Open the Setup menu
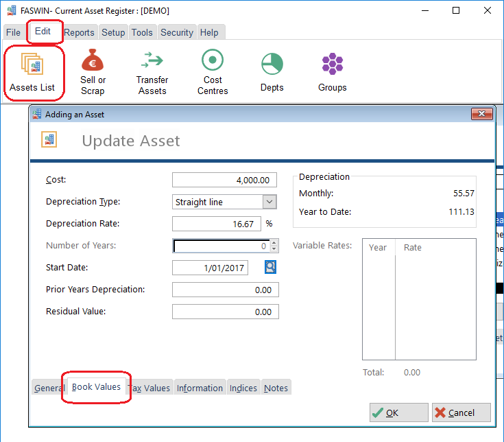Viewport: 504px width, 442px height. (x=113, y=32)
